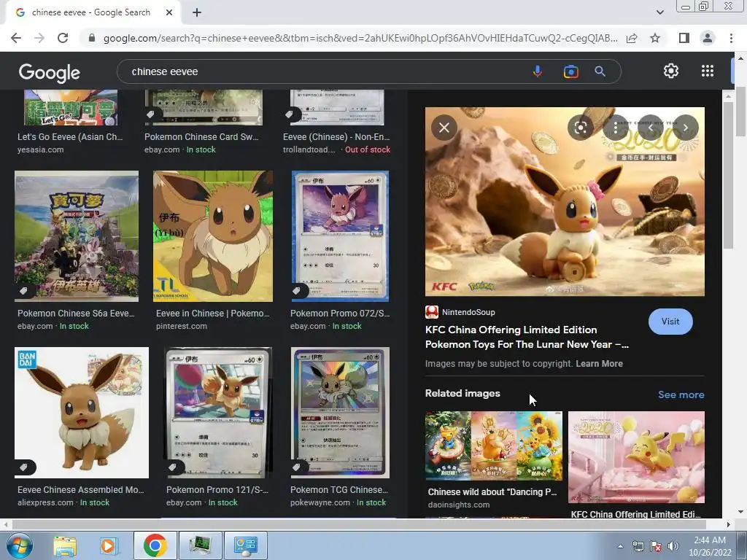Click 'Out of stock' label
The width and height of the screenshot is (747, 560).
pyautogui.click(x=368, y=149)
